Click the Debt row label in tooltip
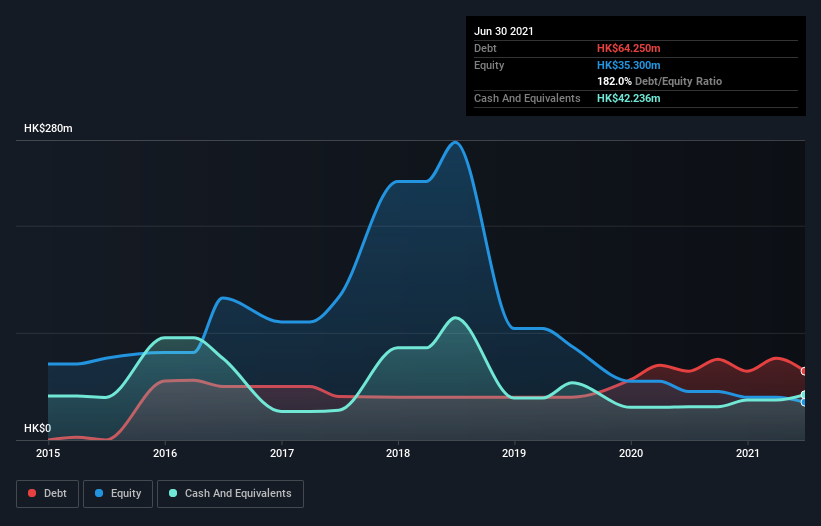Screen dimensions: 821x526 [485, 48]
